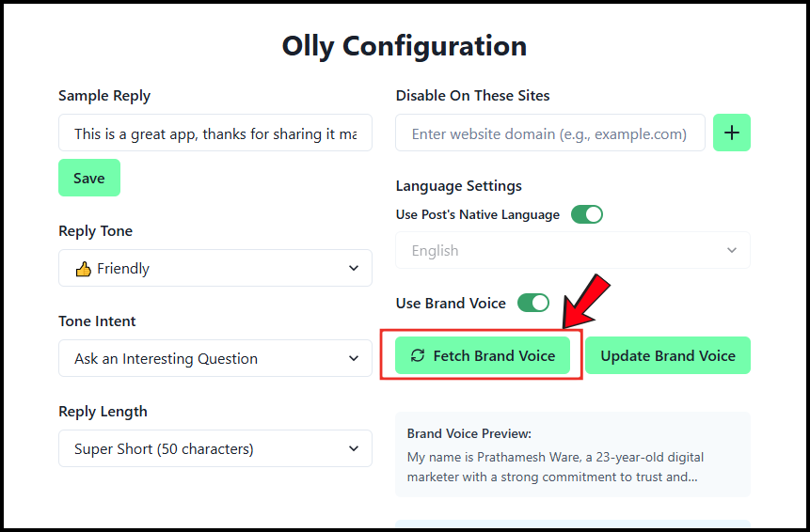The width and height of the screenshot is (810, 532).
Task: Click the Update Brand Voice button
Action: [x=668, y=355]
